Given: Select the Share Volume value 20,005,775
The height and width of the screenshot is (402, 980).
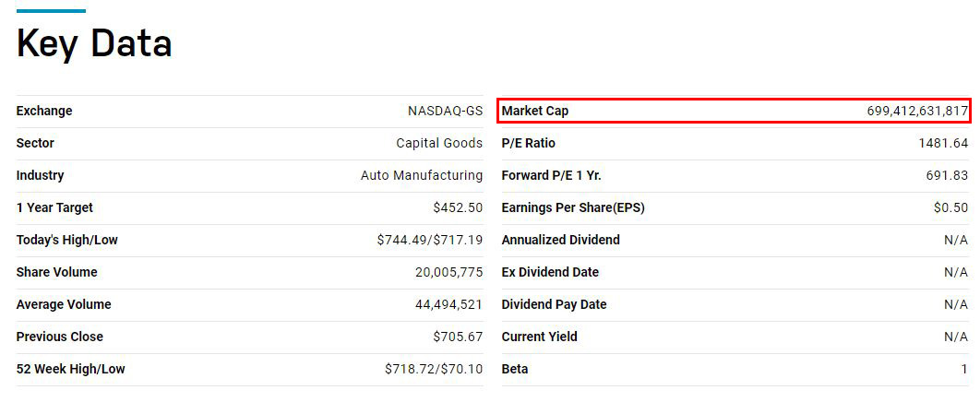Looking at the screenshot, I should pyautogui.click(x=448, y=272).
